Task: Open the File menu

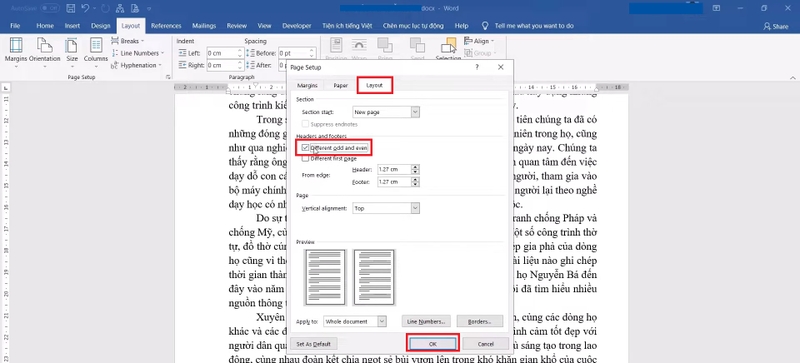Action: 15,26
